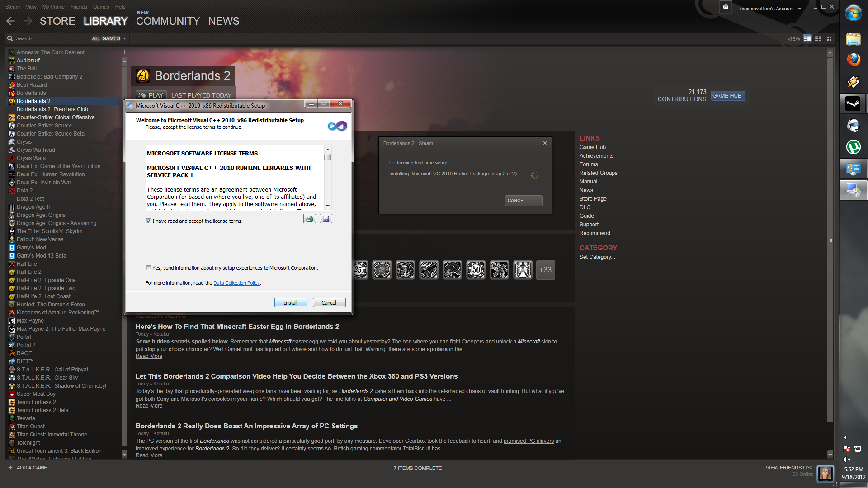This screenshot has height=488, width=868.
Task: Click the search magnifier icon
Action: click(x=9, y=38)
